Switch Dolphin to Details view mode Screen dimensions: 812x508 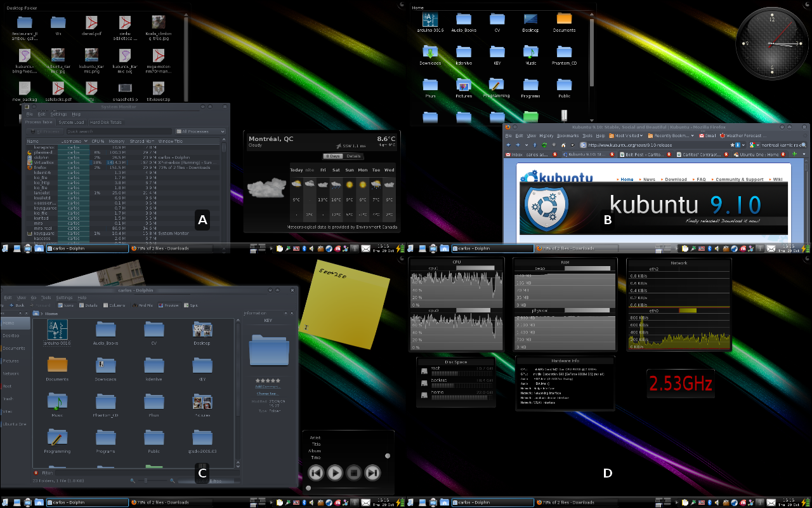pyautogui.click(x=88, y=305)
